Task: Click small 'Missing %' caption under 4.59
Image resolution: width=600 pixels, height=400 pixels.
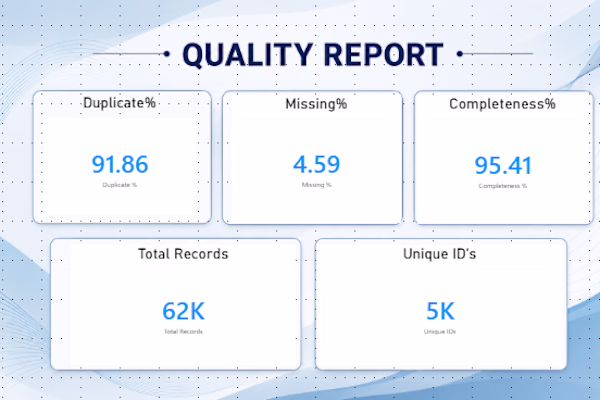Action: coord(316,185)
